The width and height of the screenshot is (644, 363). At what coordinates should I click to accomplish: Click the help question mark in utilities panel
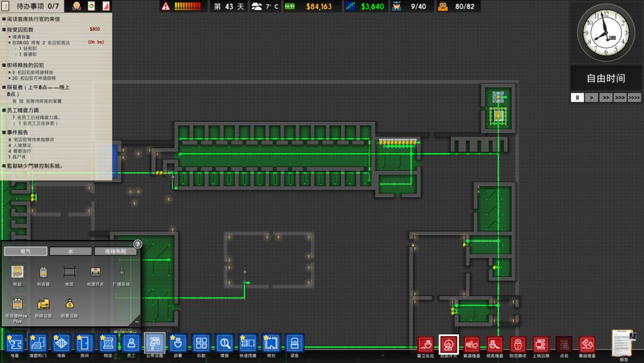[138, 244]
